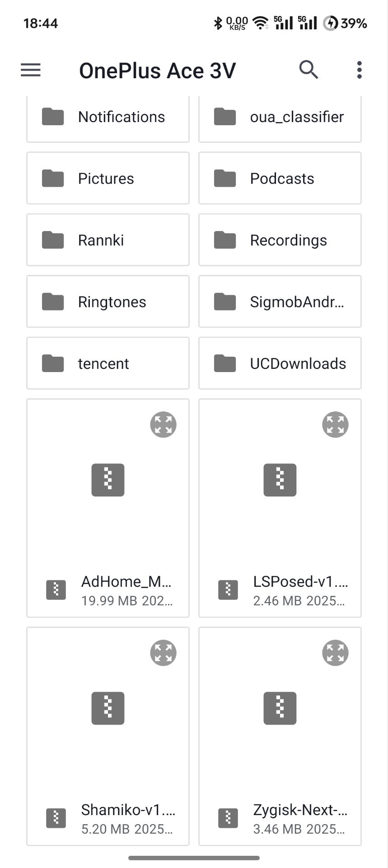
Task: Expand preview of AdHome zip file
Action: click(163, 425)
